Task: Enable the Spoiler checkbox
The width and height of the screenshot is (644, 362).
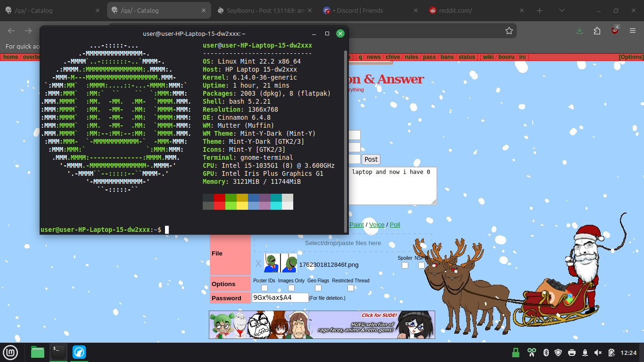Action: [x=405, y=265]
